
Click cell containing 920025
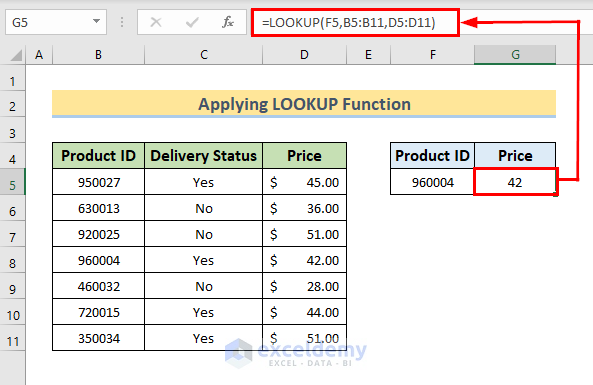tap(98, 234)
